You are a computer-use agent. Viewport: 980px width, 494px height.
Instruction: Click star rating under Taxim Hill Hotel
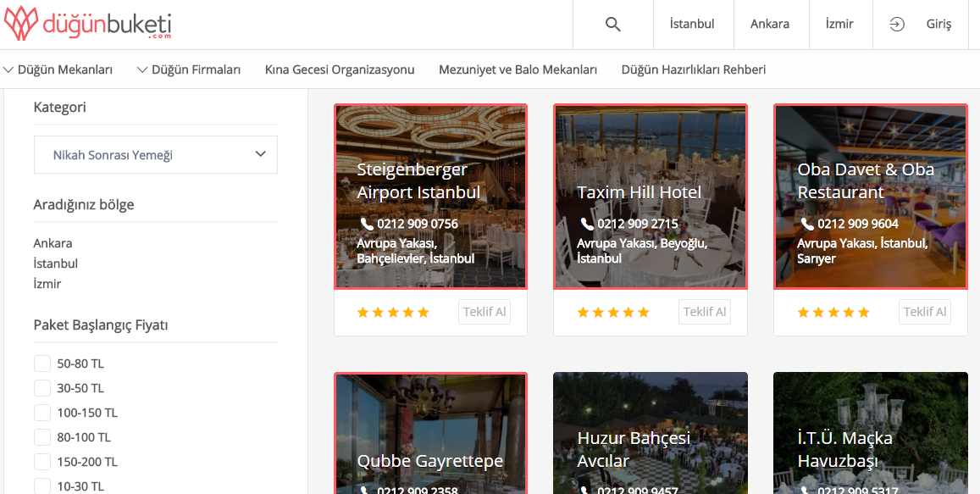click(613, 312)
